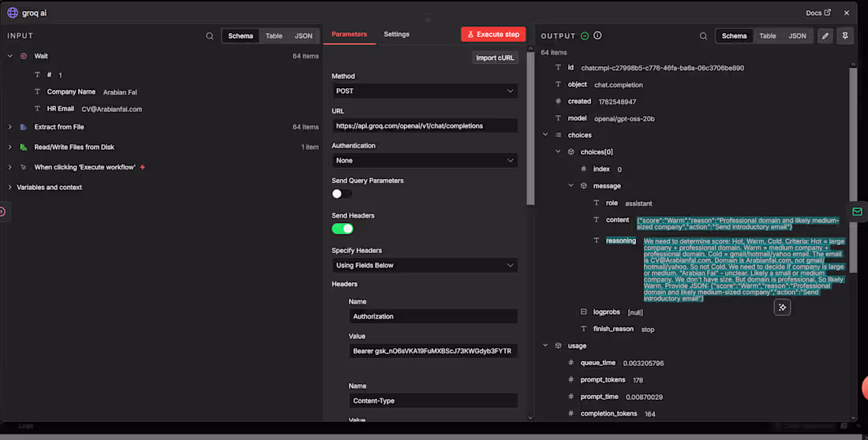Expand Variables and context section
Screen dimensions: 868x440
pos(10,187)
